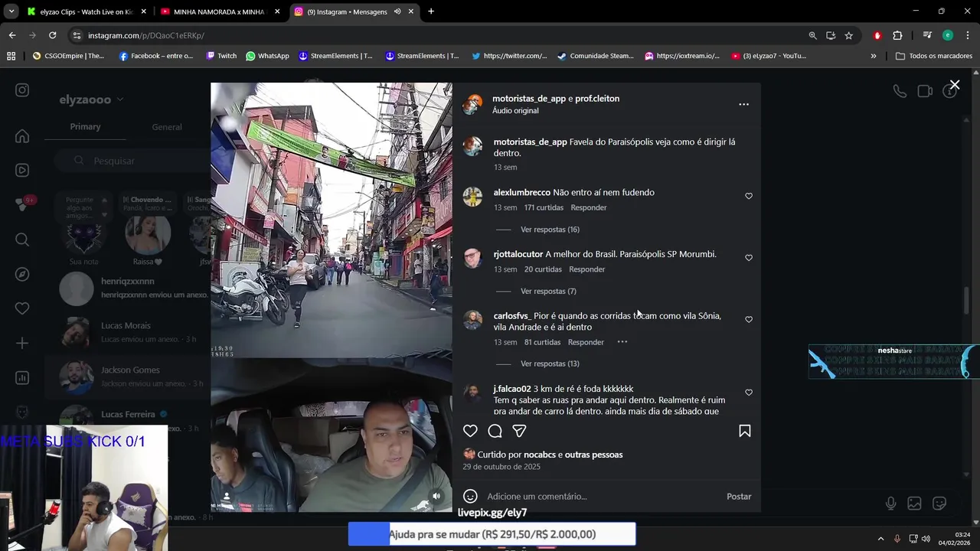Open new browser tab
The width and height of the screenshot is (980, 551).
pos(431,11)
